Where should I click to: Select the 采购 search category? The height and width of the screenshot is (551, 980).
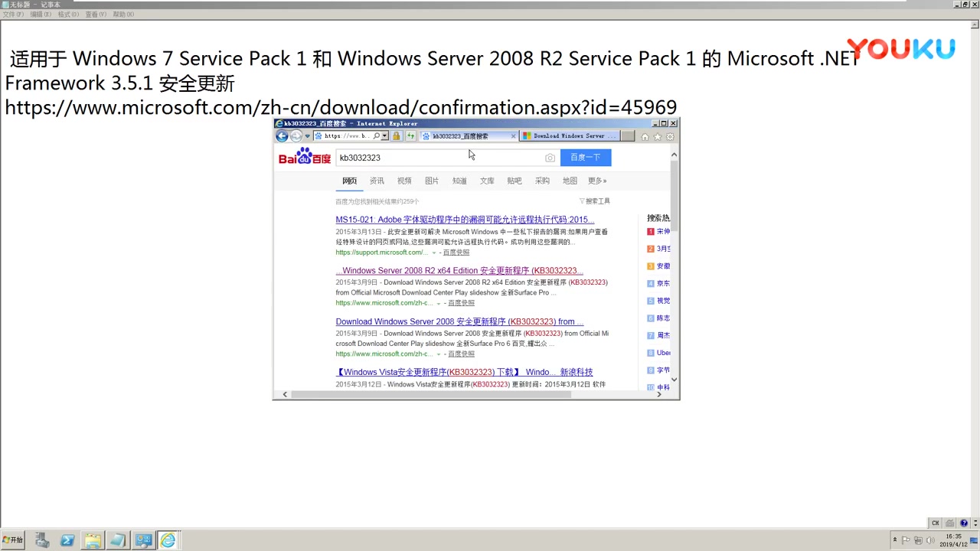[x=542, y=181]
